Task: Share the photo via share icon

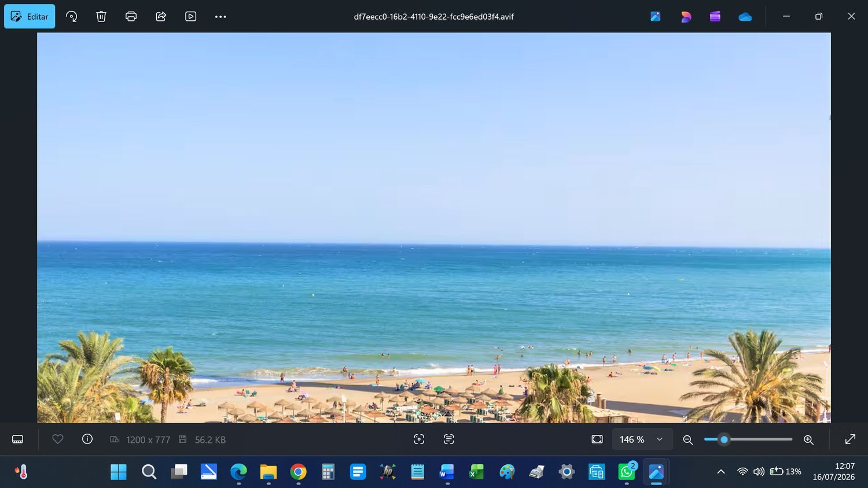Action: coord(161,16)
